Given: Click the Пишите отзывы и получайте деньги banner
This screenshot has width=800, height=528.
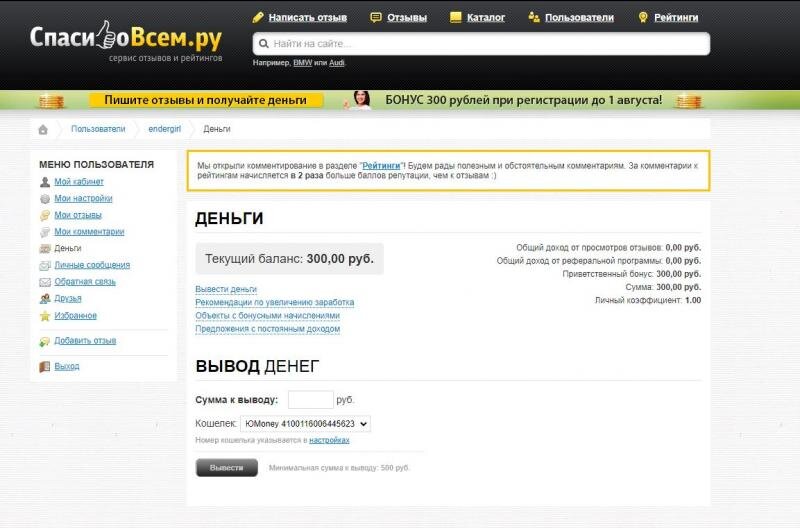Looking at the screenshot, I should (x=206, y=100).
